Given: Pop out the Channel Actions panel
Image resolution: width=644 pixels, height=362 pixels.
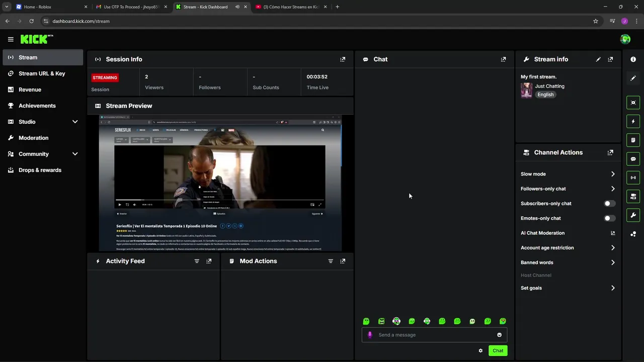Looking at the screenshot, I should (x=610, y=152).
